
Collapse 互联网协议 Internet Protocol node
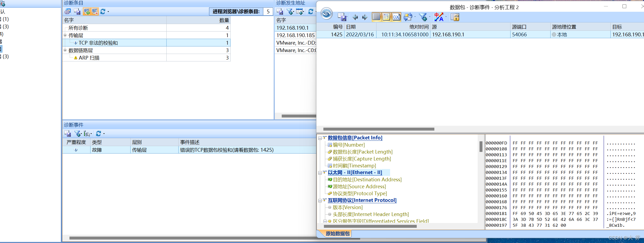coord(320,201)
